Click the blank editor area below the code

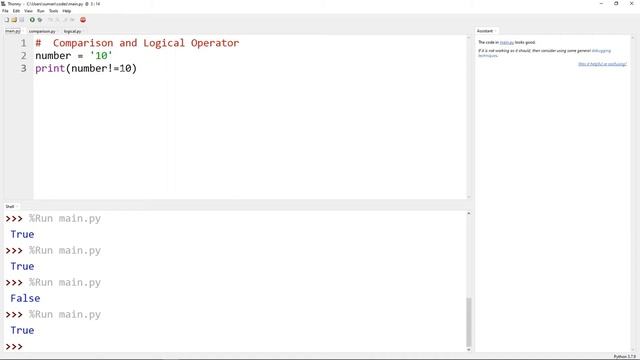(x=250, y=137)
